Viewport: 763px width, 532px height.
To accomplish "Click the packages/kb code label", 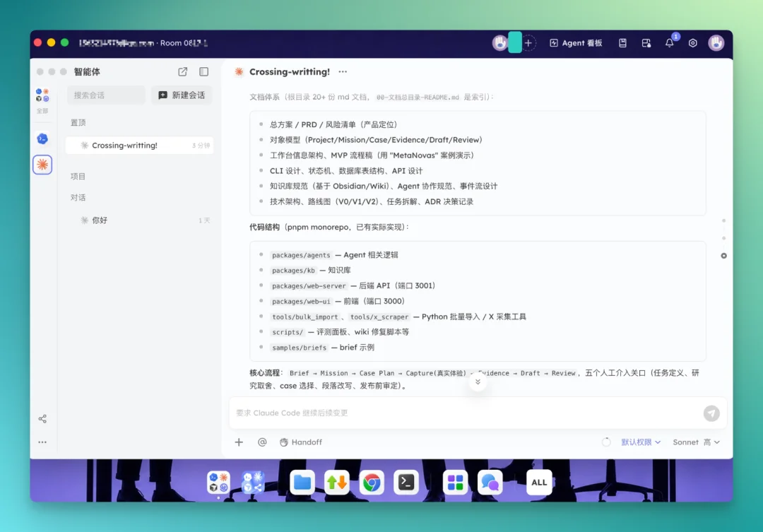I will pos(293,270).
